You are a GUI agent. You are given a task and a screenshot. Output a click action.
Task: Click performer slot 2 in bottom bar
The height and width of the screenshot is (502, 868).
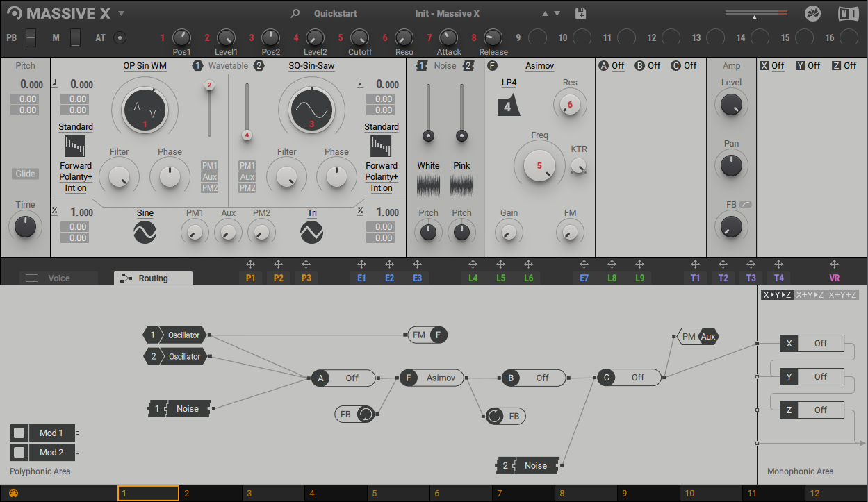[211, 493]
